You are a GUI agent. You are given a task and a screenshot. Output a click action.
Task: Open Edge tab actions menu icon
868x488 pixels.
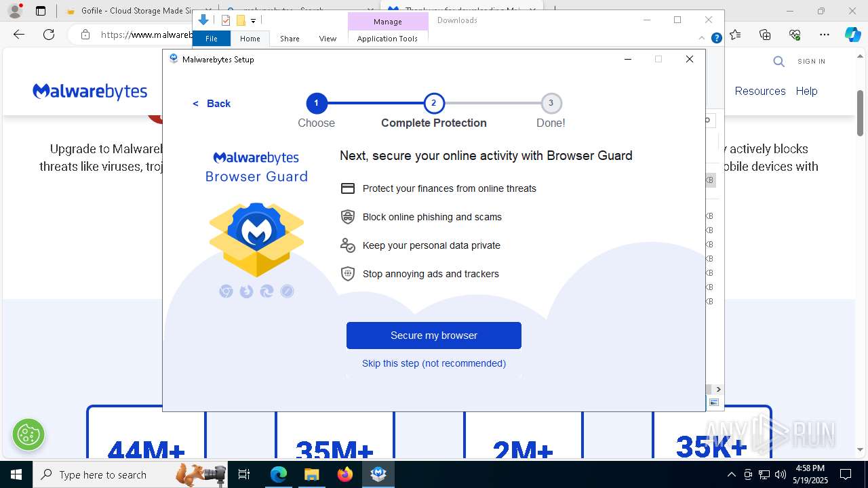tap(41, 11)
